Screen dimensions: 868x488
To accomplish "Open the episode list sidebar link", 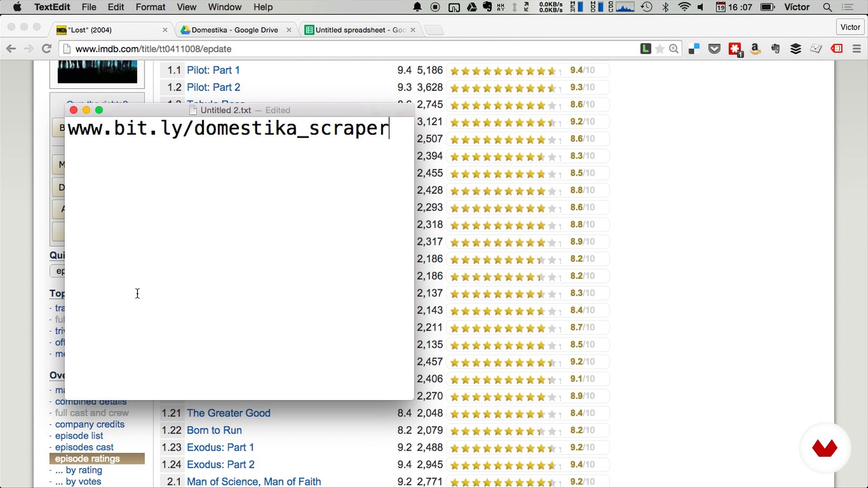I will coord(79,436).
